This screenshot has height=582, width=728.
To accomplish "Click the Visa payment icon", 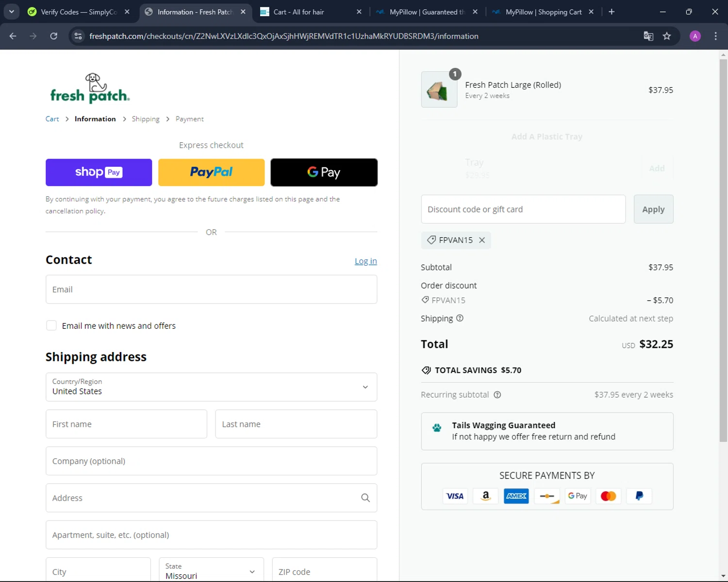I will 455,496.
